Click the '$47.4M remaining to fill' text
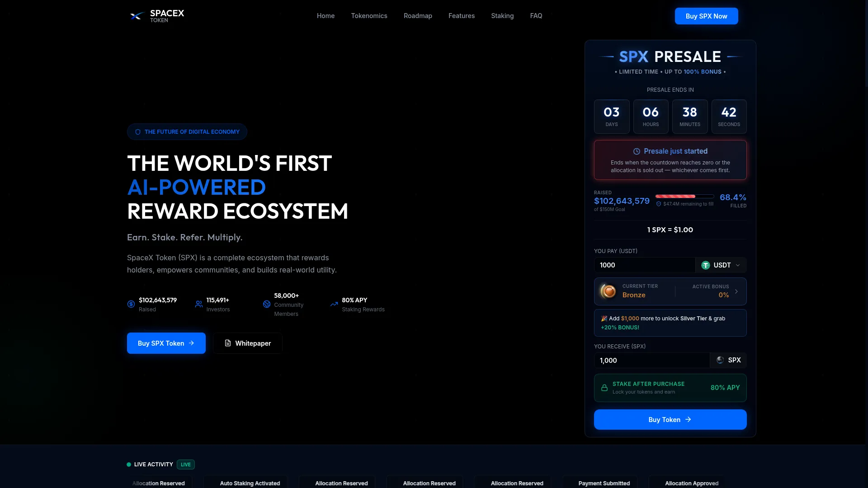This screenshot has width=868, height=488. pyautogui.click(x=688, y=204)
